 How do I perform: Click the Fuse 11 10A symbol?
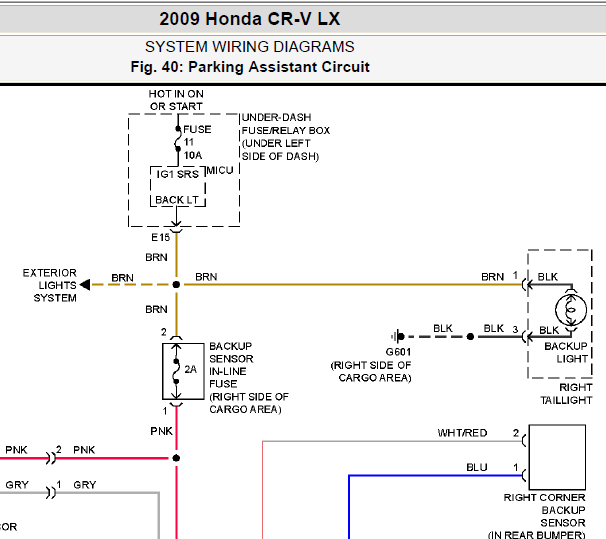tap(178, 139)
